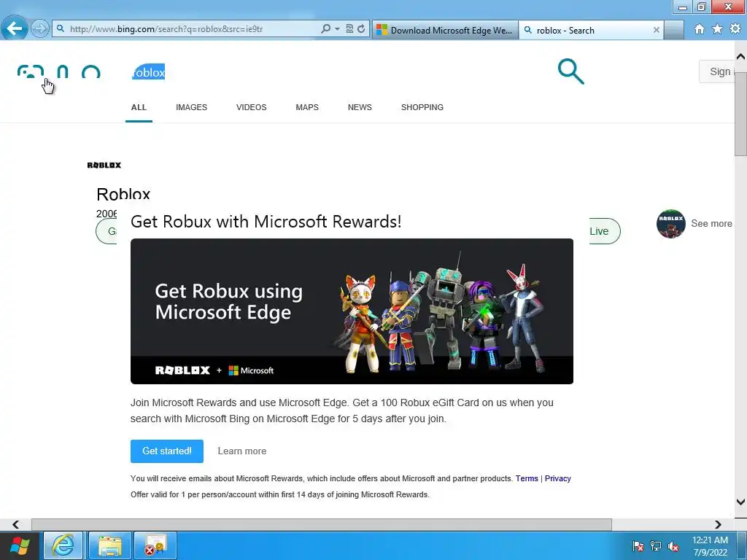This screenshot has width=747, height=560.
Task: Click the Home icon in the browser toolbar
Action: tap(700, 29)
